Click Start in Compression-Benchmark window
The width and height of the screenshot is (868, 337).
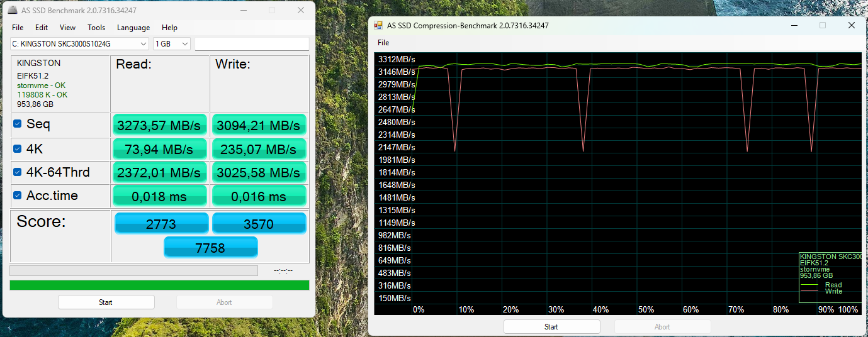551,327
